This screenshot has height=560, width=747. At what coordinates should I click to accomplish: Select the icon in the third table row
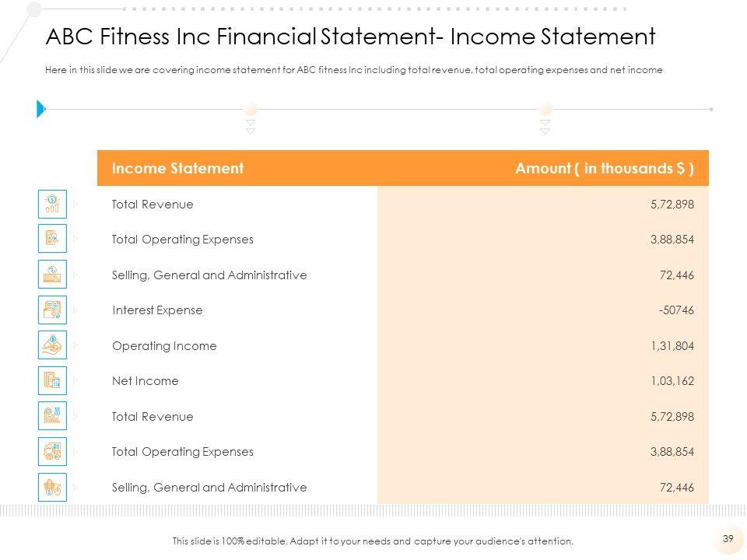coord(52,274)
